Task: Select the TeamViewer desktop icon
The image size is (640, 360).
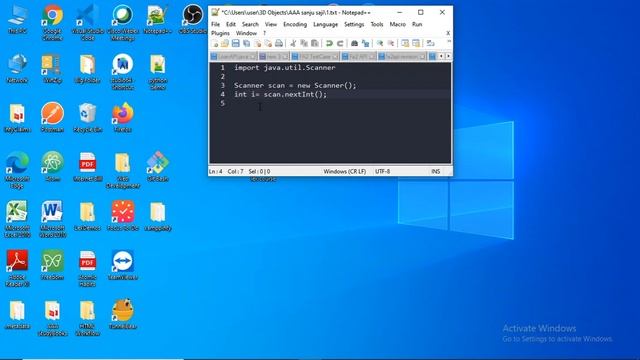Action: pyautogui.click(x=122, y=265)
